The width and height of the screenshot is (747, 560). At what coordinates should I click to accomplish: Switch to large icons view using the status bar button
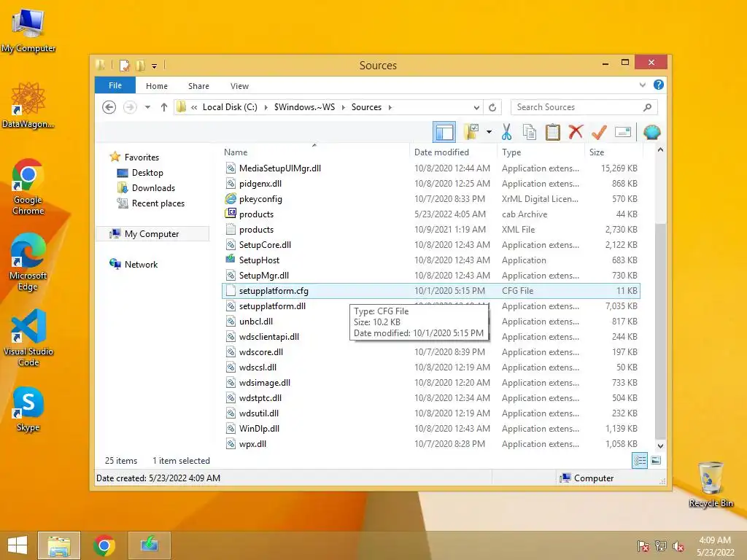(656, 460)
